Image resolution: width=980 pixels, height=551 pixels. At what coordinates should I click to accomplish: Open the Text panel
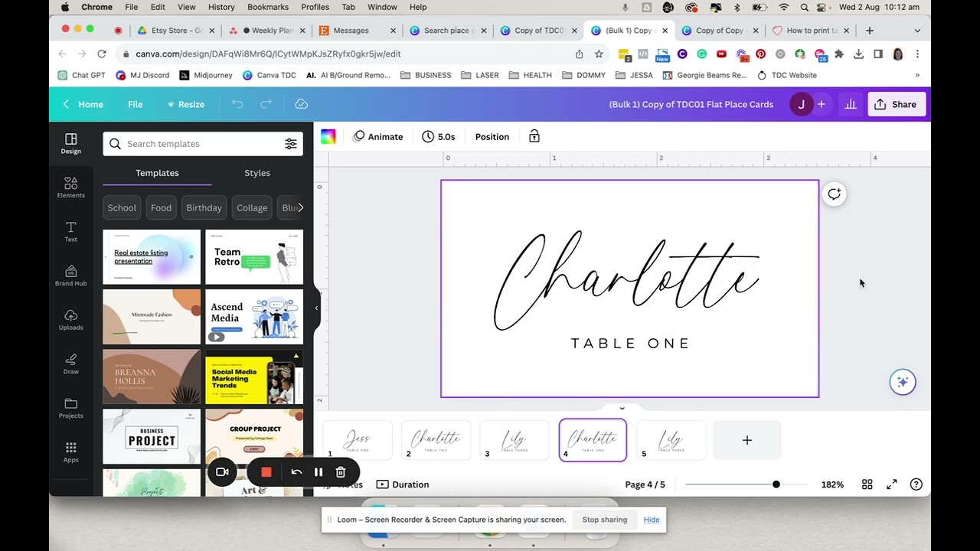point(70,232)
